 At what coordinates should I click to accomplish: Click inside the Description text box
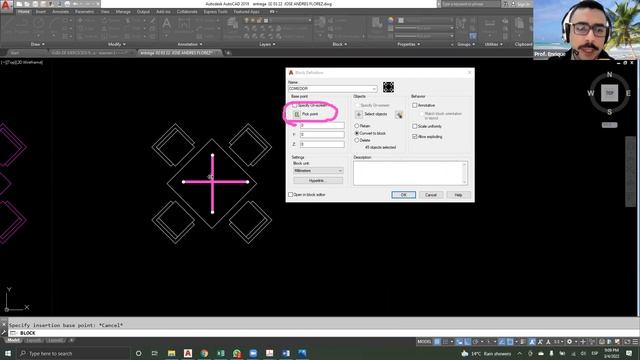click(407, 173)
